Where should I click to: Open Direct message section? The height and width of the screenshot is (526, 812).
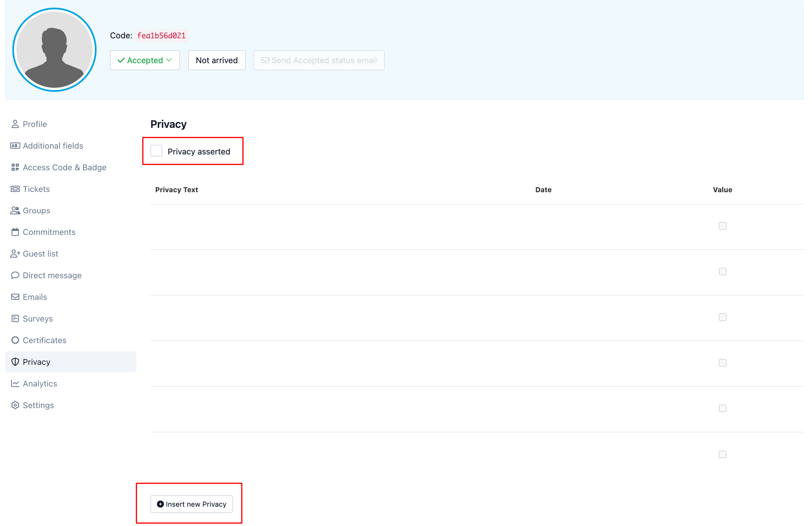(71, 276)
